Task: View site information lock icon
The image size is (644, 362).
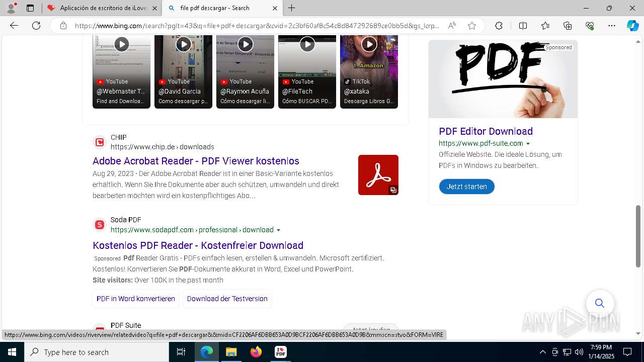Action: 63,26
